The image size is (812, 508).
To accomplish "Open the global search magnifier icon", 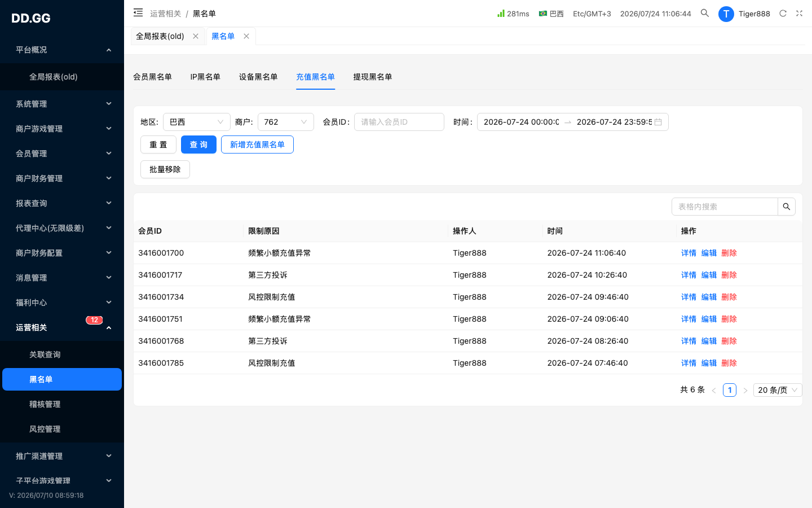I will pyautogui.click(x=705, y=13).
